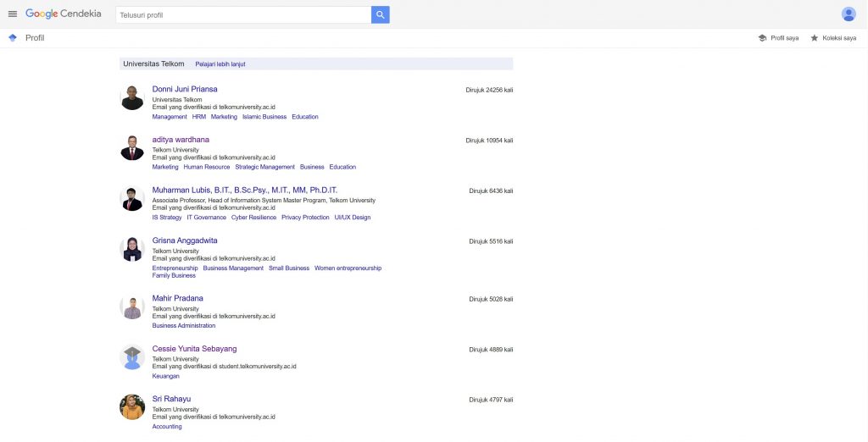Viewport: 868px width, 442px height.
Task: Click Pelajari lebih lanjut link
Action: point(220,64)
